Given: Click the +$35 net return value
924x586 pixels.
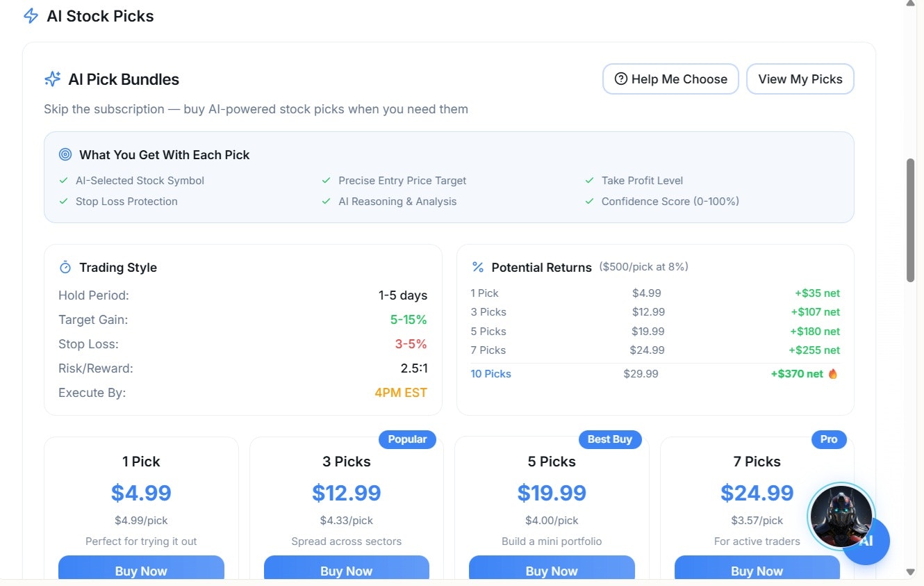Looking at the screenshot, I should point(818,293).
